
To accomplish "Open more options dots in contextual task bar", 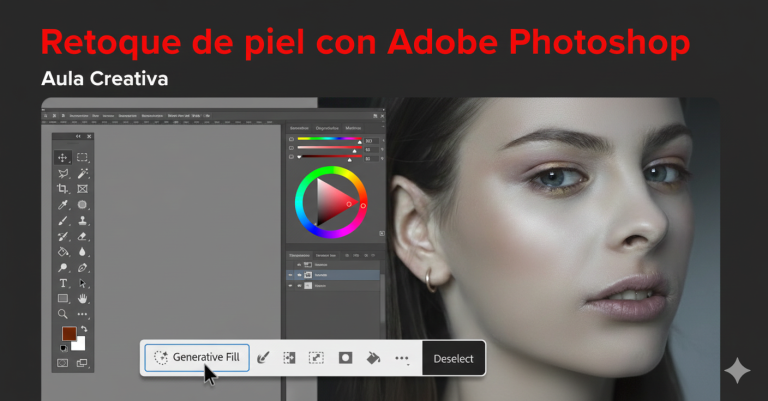I will [402, 358].
